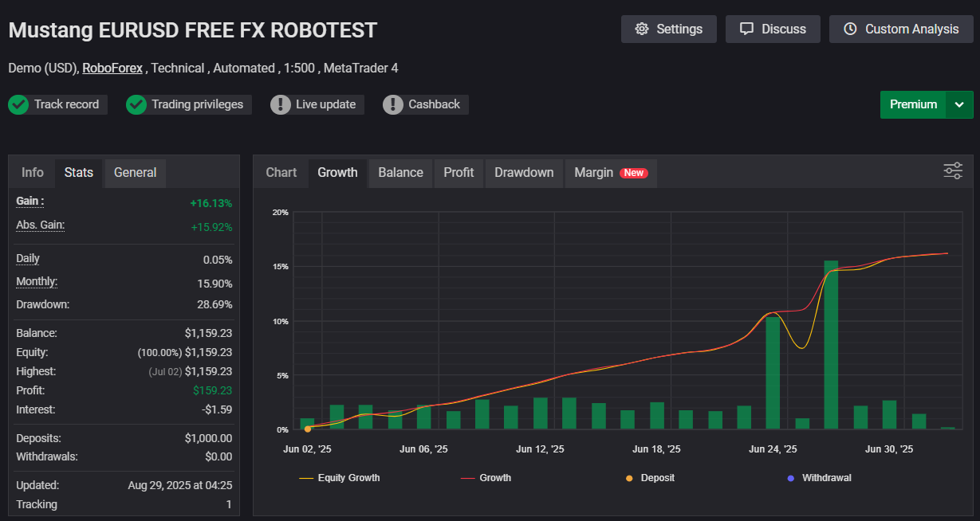
Task: Switch to the Drawdown chart tab
Action: (x=523, y=173)
